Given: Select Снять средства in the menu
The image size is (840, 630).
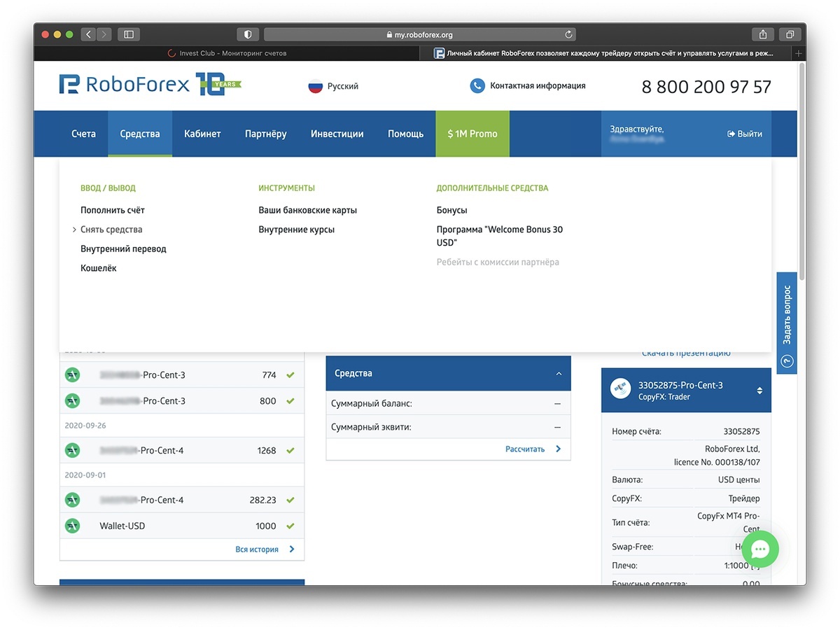Looking at the screenshot, I should (111, 230).
